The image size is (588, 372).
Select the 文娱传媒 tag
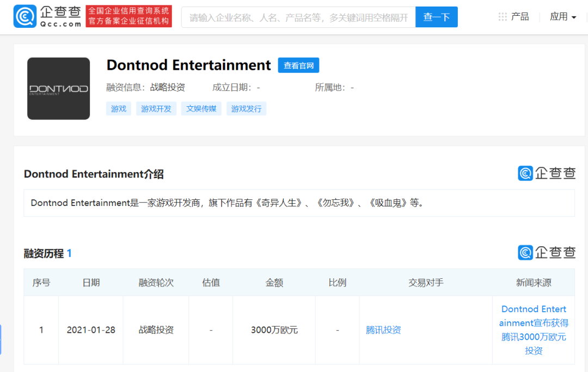click(x=201, y=109)
